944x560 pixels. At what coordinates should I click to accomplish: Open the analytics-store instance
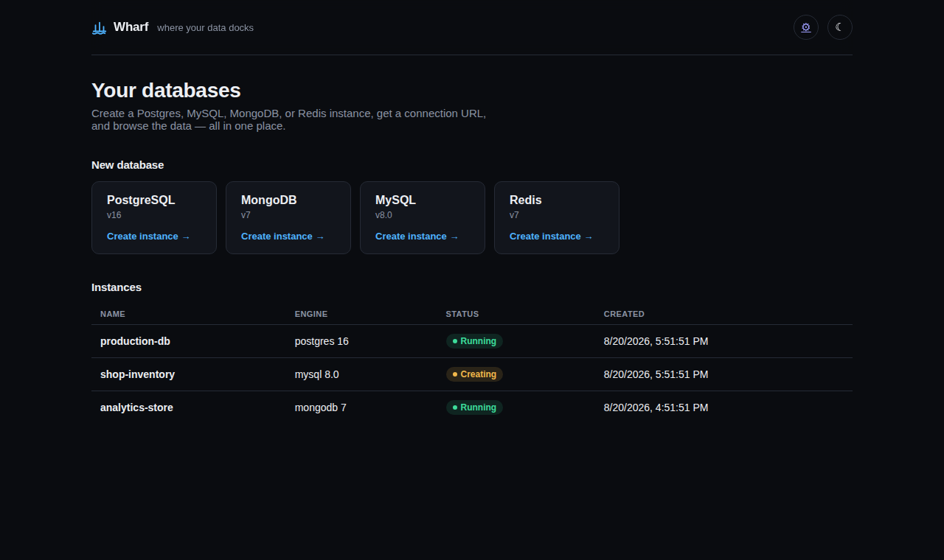tap(136, 407)
